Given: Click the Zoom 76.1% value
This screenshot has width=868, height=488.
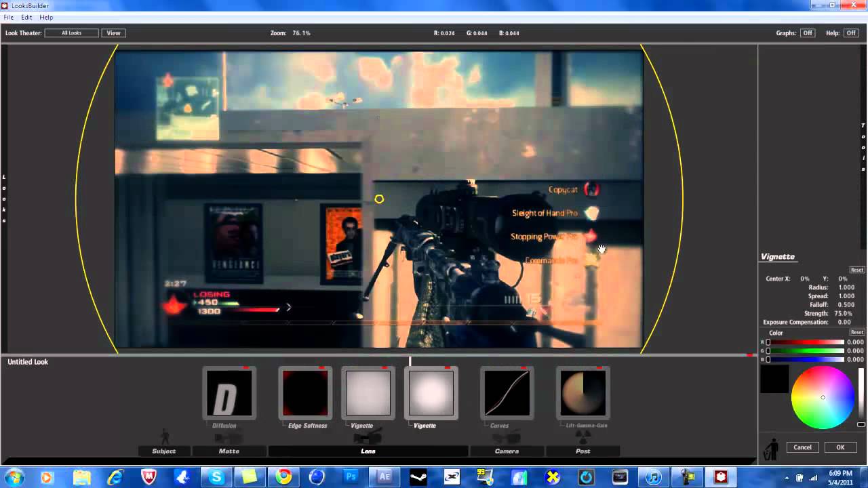Looking at the screenshot, I should pos(301,33).
